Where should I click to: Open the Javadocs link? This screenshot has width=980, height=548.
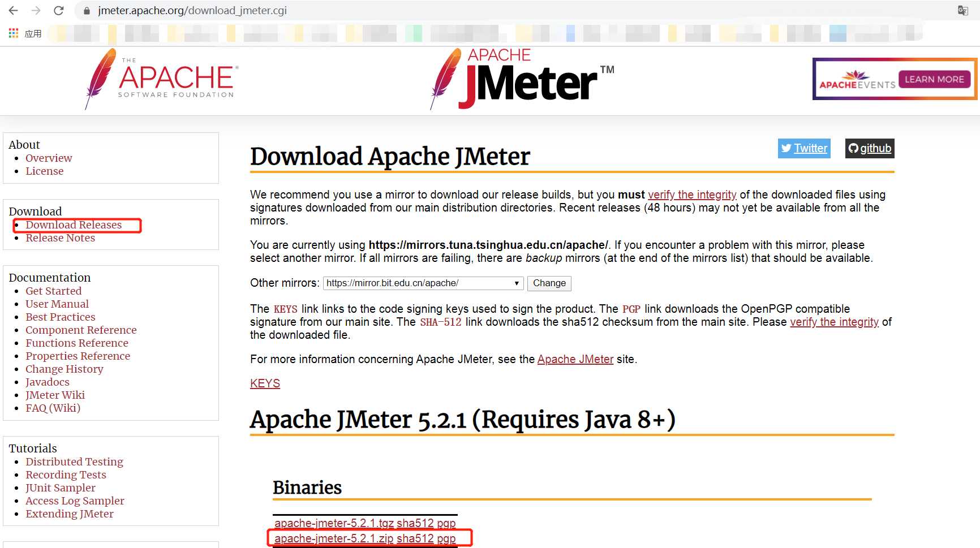(48, 382)
